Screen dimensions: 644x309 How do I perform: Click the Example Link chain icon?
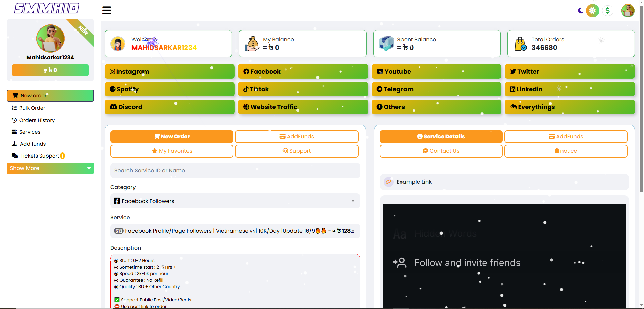(x=388, y=182)
